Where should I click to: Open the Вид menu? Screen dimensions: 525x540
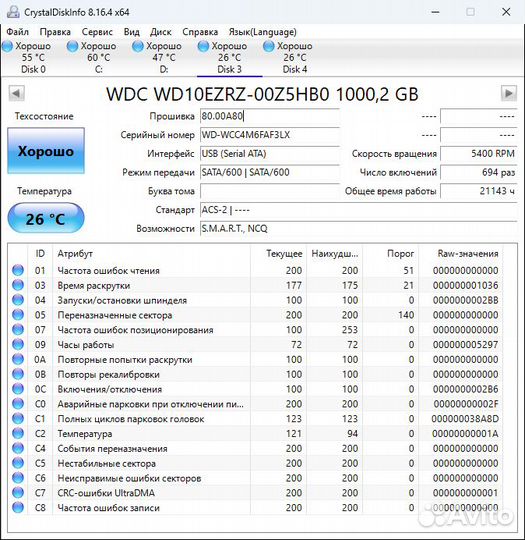pos(132,32)
